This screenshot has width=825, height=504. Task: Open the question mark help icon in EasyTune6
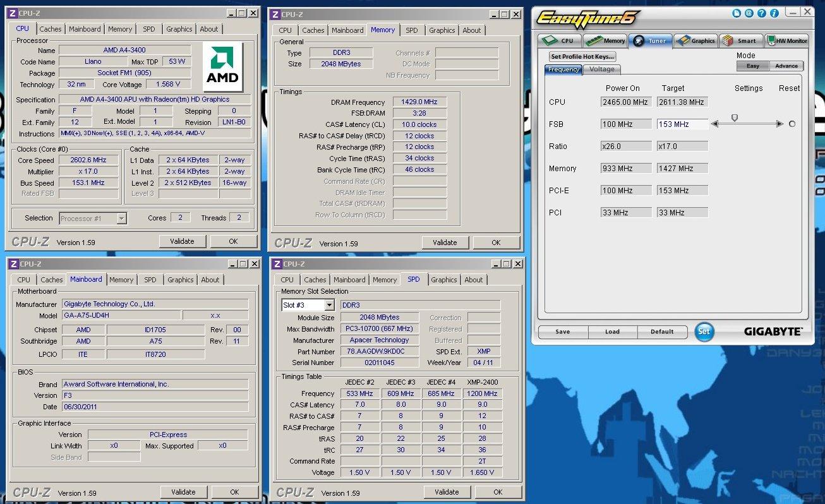[761, 13]
